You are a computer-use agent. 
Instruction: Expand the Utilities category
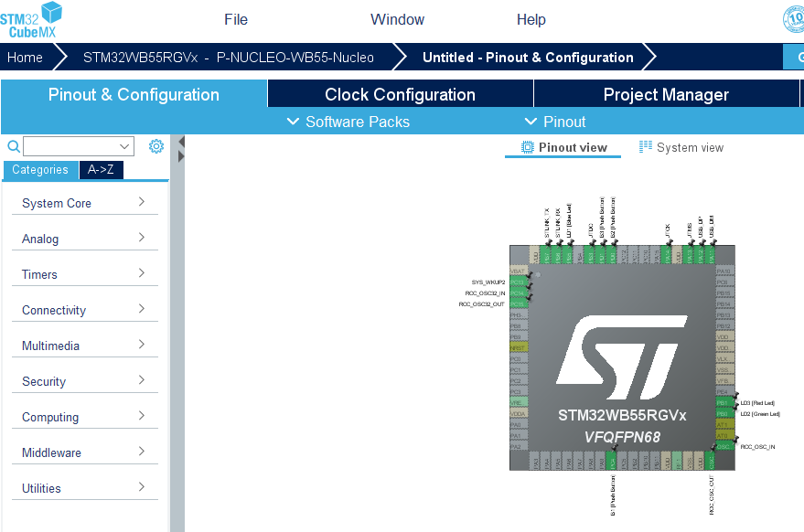(84, 488)
